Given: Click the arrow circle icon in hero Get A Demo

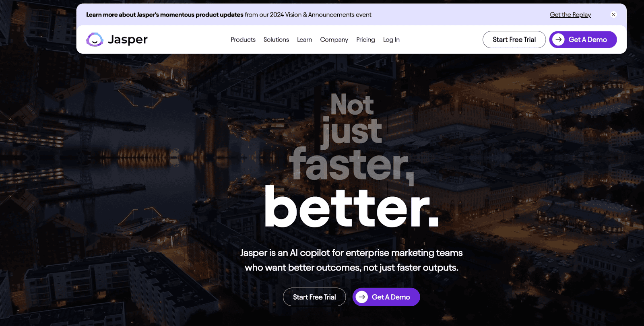Looking at the screenshot, I should [361, 297].
